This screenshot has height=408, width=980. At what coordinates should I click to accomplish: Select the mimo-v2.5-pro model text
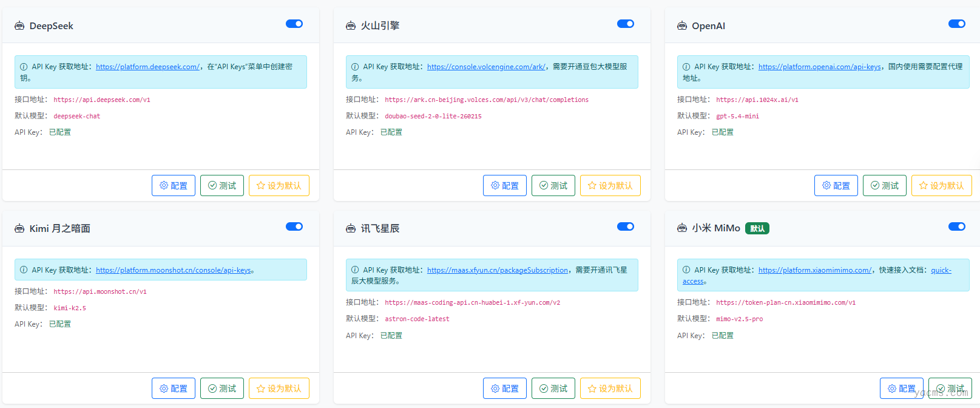740,319
